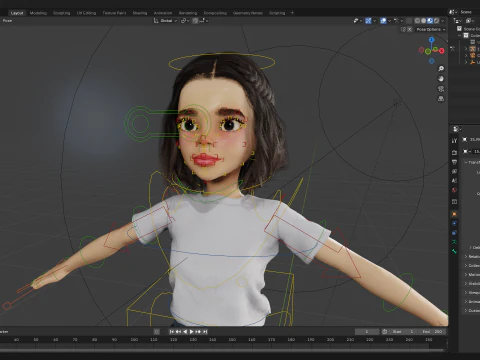Open the snapping options dropdown
The height and width of the screenshot is (360, 480).
tap(204, 21)
